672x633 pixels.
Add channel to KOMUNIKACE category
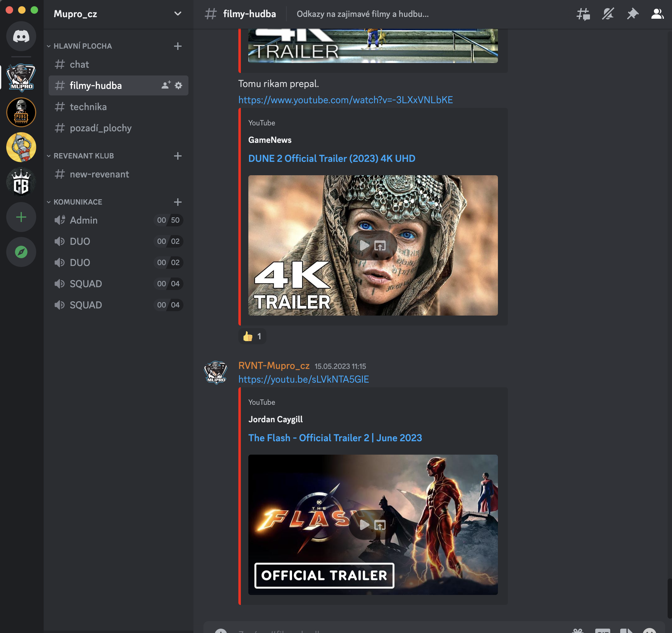(178, 202)
